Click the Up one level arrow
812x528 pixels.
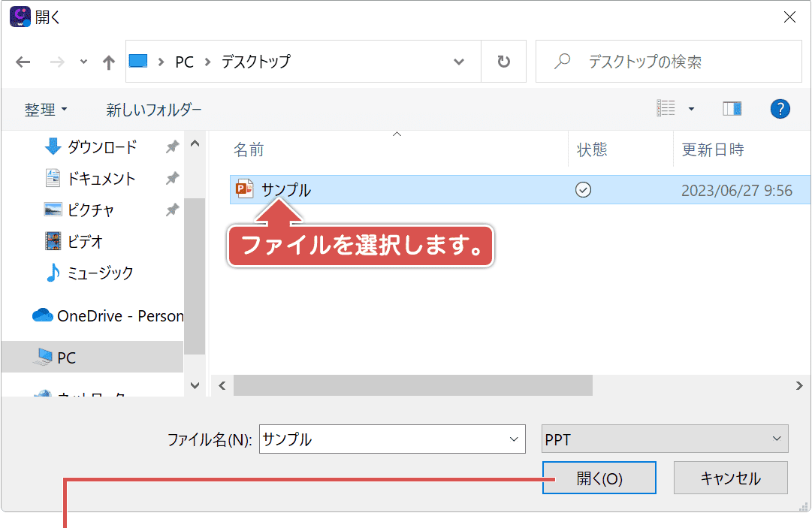pyautogui.click(x=108, y=62)
